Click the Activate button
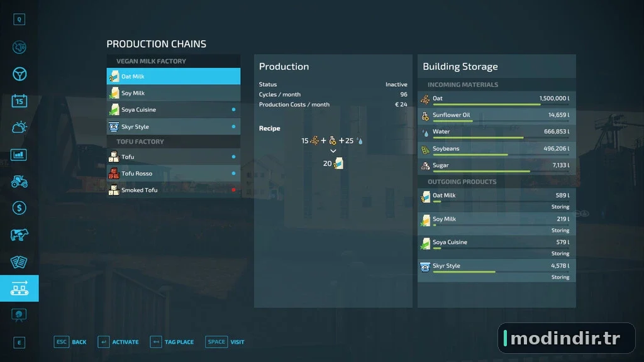644x362 pixels. pos(118,342)
